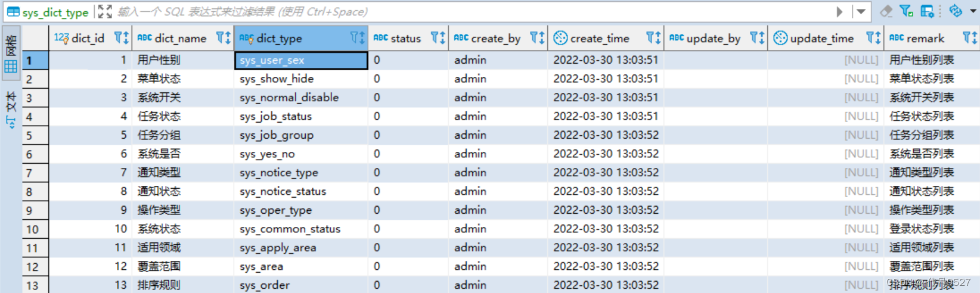Select the sys_job_group cell
The height and width of the screenshot is (293, 980).
pos(301,135)
